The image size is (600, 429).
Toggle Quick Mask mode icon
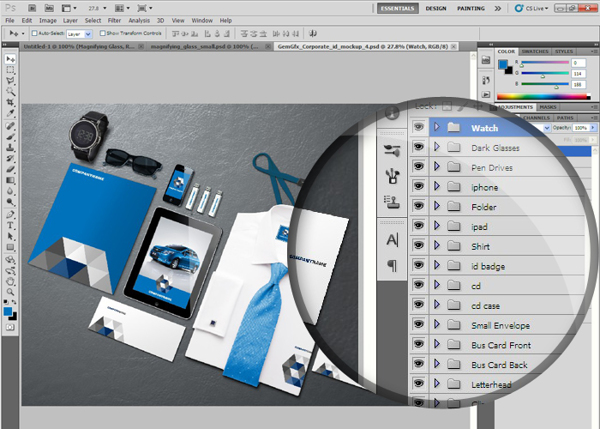tap(10, 328)
